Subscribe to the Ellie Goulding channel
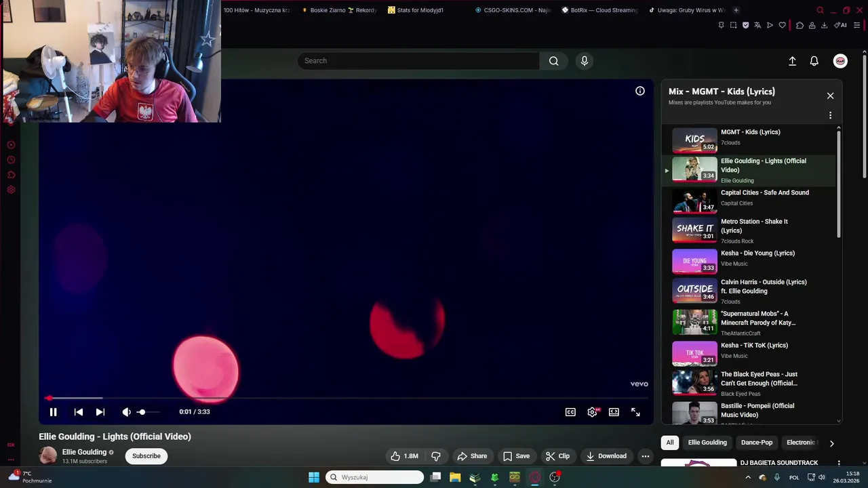This screenshot has width=868, height=488. 146,456
